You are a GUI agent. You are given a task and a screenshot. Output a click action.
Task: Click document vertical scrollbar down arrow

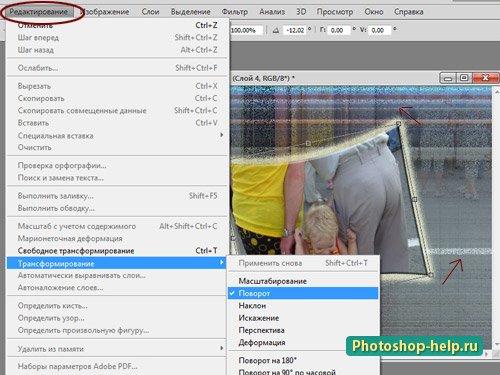click(496, 344)
